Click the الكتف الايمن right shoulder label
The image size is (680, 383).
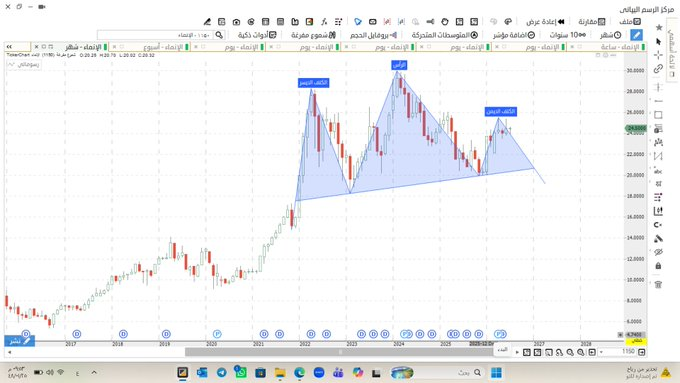[x=500, y=111]
